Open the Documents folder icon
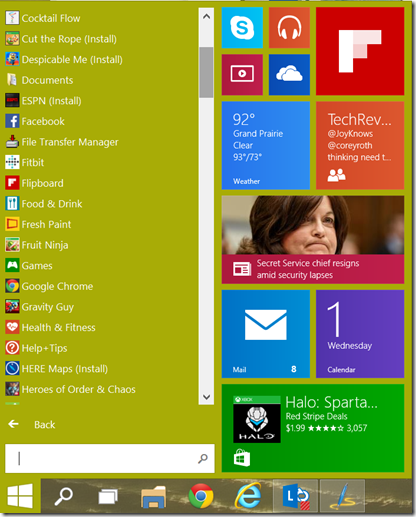Screen dimensions: 416x517 point(12,80)
